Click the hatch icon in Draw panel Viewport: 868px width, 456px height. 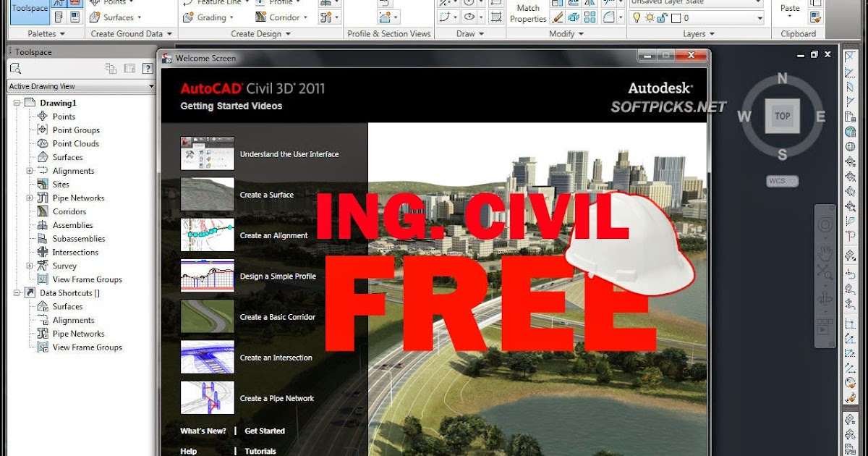pyautogui.click(x=496, y=17)
